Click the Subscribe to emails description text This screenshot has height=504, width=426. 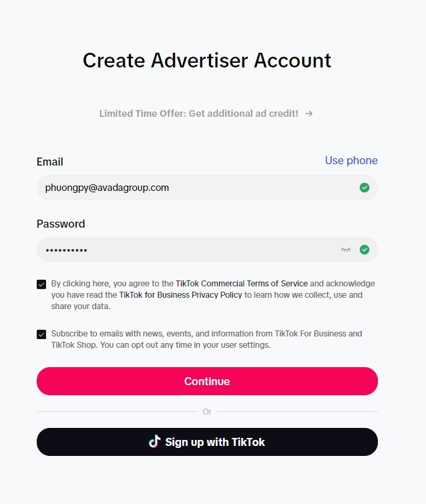206,339
